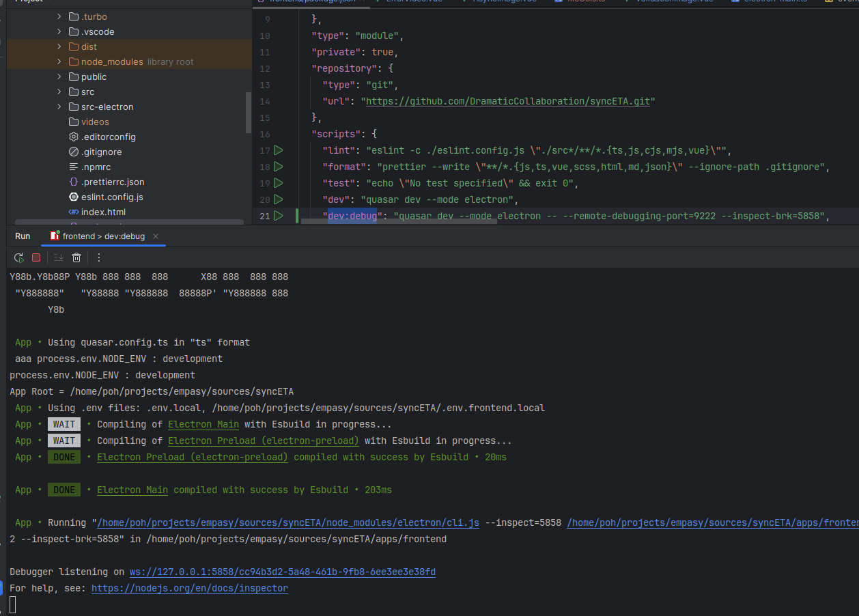859x616 pixels.
Task: Select eslint.config.js in project tree
Action: pyautogui.click(x=111, y=197)
